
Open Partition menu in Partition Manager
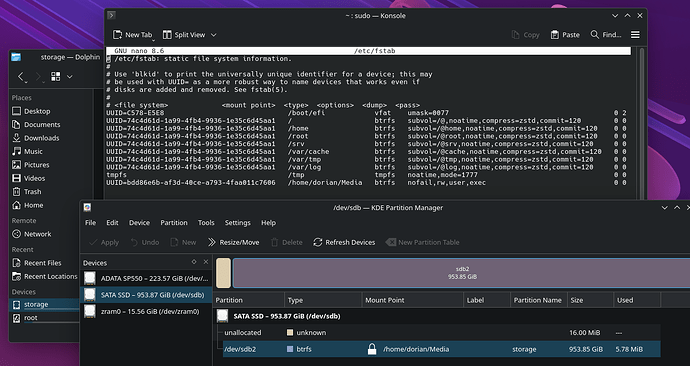coord(174,223)
